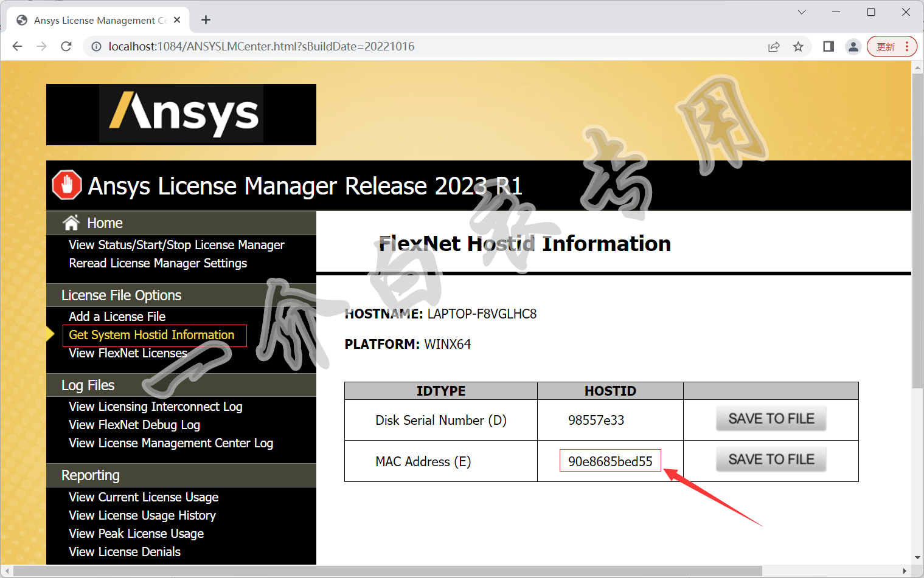The height and width of the screenshot is (578, 924).
Task: Click the Reporting section header
Action: (x=181, y=475)
